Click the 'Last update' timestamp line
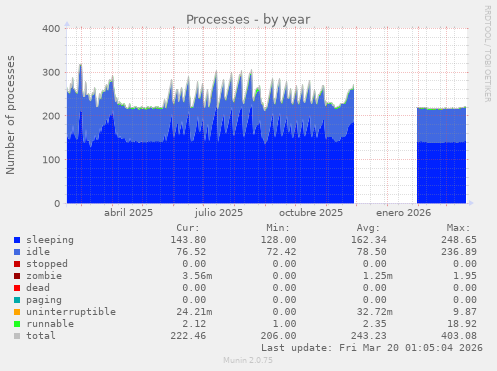This screenshot has height=371, width=497. [372, 348]
